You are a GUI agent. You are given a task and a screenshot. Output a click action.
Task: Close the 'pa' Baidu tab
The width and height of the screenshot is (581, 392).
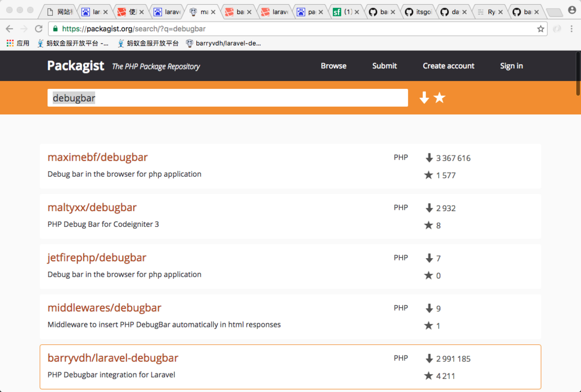click(x=321, y=12)
